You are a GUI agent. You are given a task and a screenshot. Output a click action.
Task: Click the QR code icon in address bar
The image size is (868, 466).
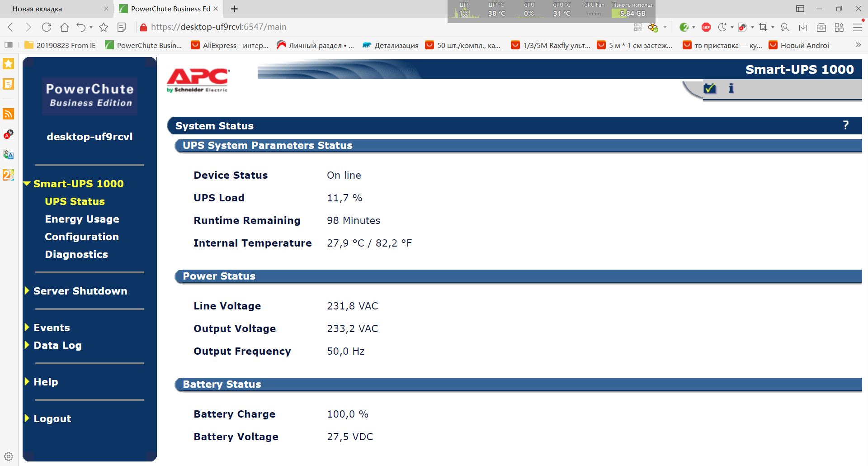coord(638,27)
